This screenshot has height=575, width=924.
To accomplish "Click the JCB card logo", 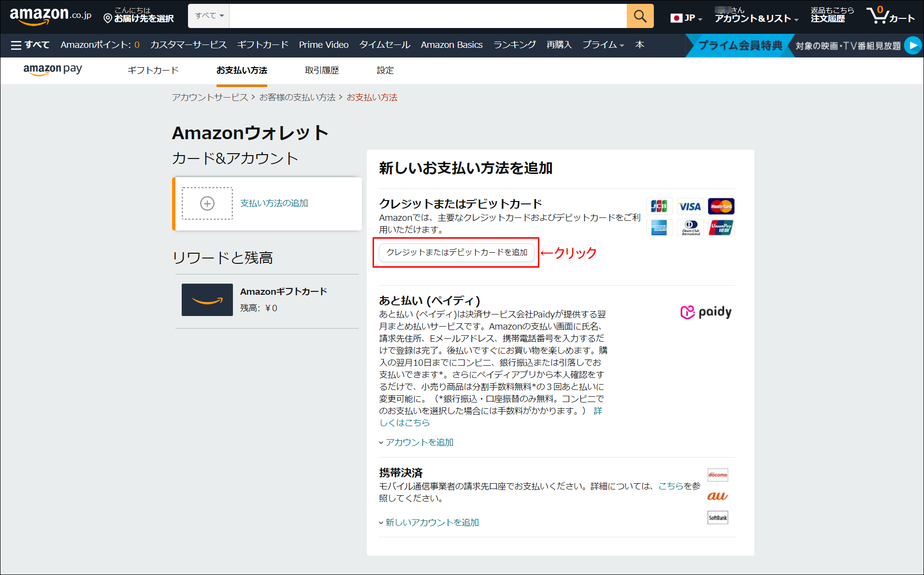I will coord(659,206).
